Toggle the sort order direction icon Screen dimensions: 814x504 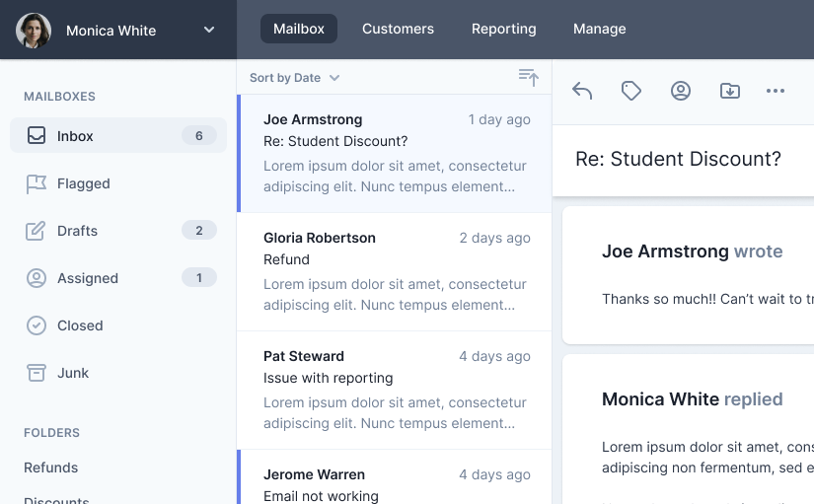pos(529,77)
